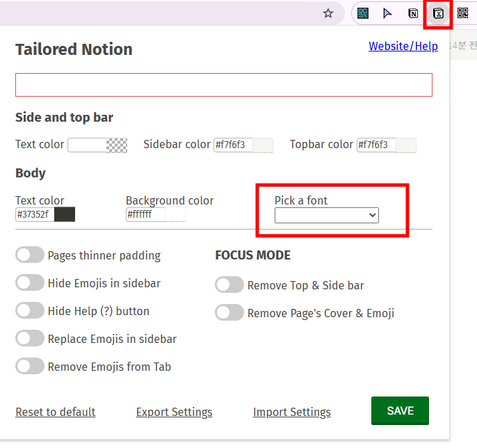Bookmark this page with the star icon

(x=328, y=13)
